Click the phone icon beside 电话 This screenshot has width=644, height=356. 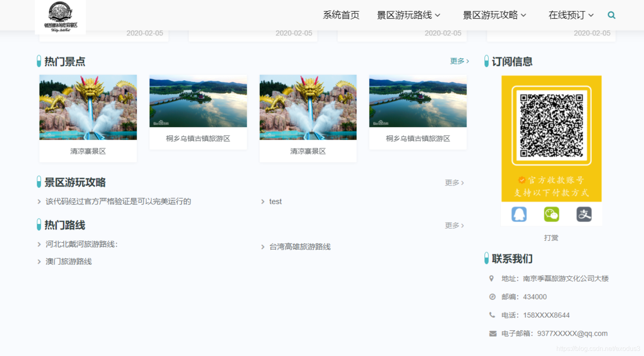492,315
